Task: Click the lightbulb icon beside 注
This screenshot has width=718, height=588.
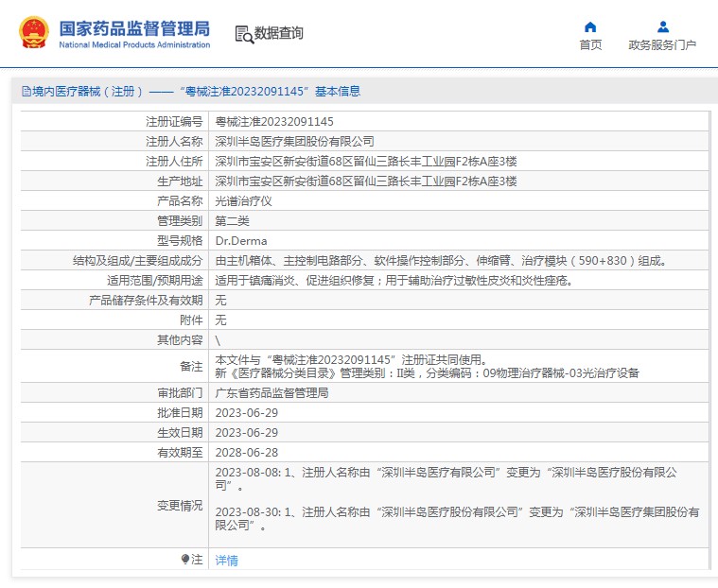Action: tap(185, 560)
